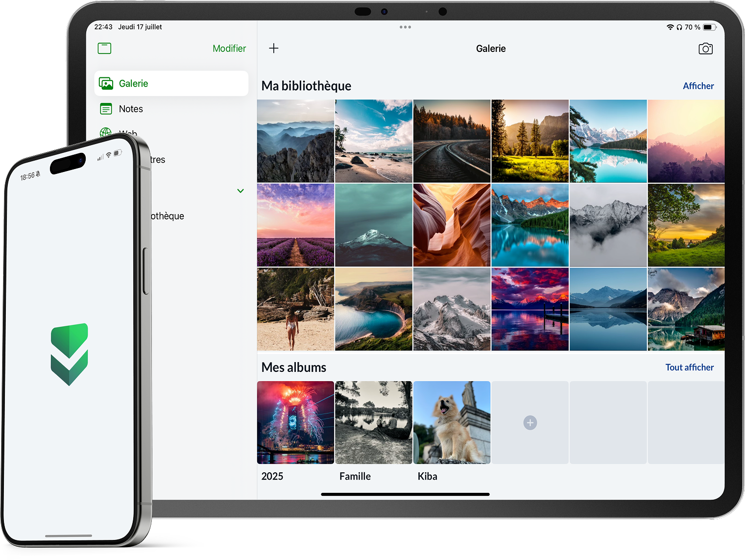Viewport: 745px width, 560px height.
Task: Tap the plus icon to add media
Action: [x=274, y=48]
